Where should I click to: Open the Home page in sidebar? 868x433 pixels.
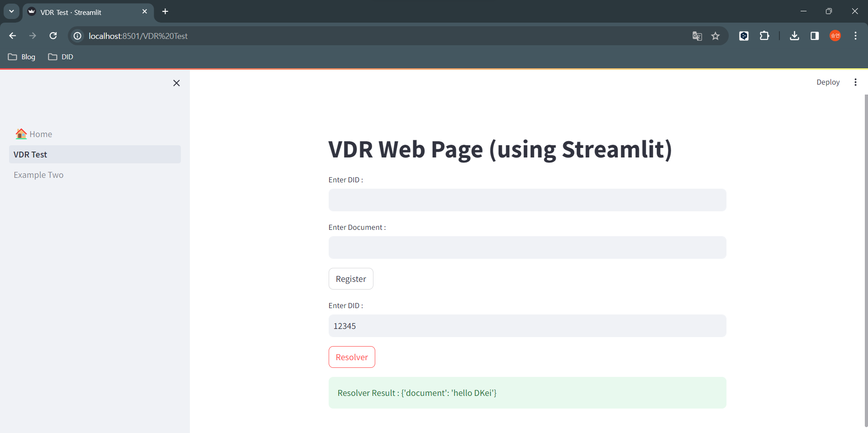click(94, 134)
